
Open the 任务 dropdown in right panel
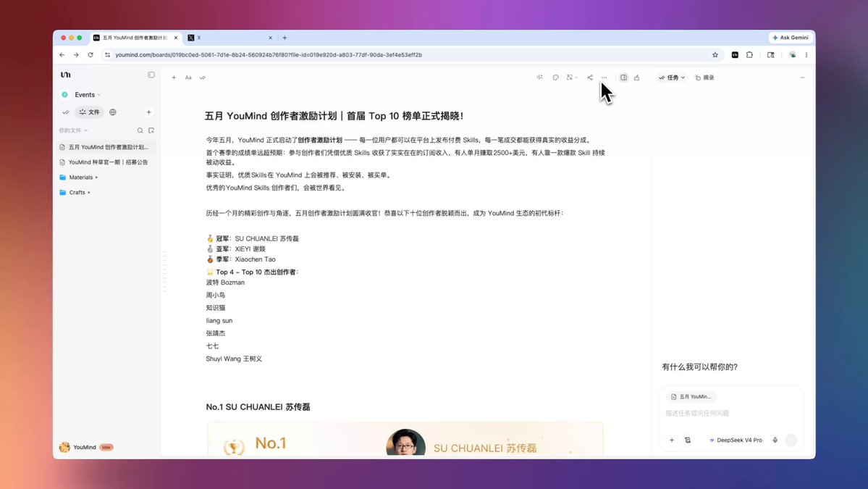click(672, 78)
